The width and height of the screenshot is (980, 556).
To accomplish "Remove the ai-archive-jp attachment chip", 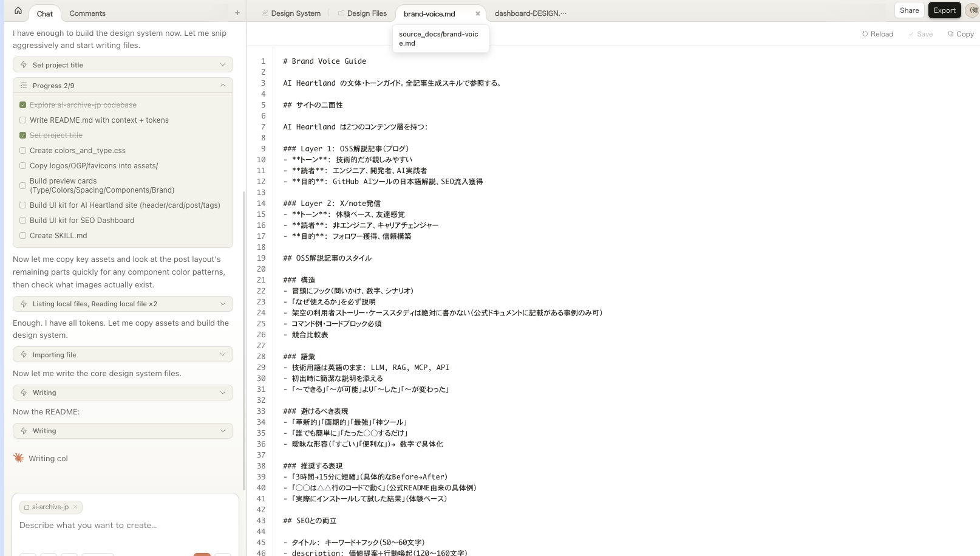I will (75, 507).
